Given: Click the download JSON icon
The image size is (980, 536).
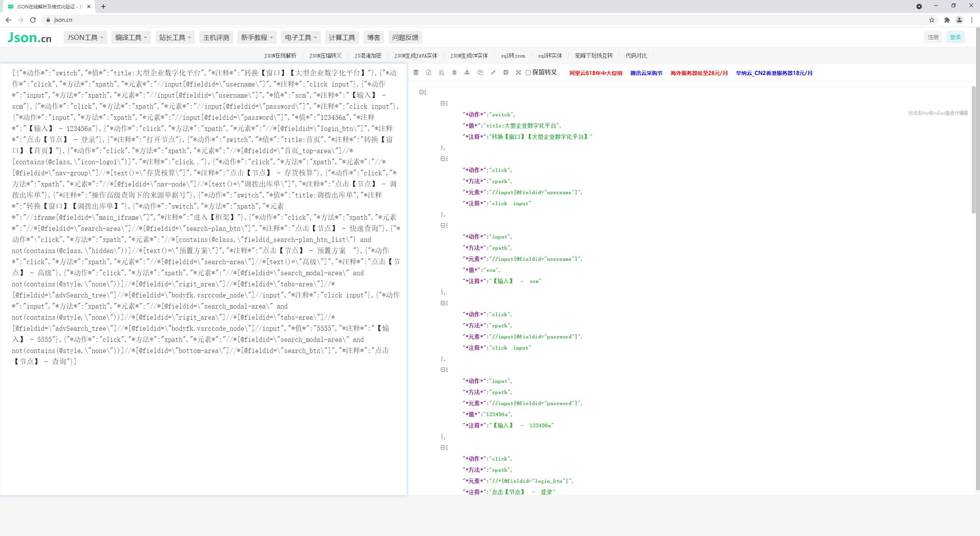Looking at the screenshot, I should coord(467,72).
